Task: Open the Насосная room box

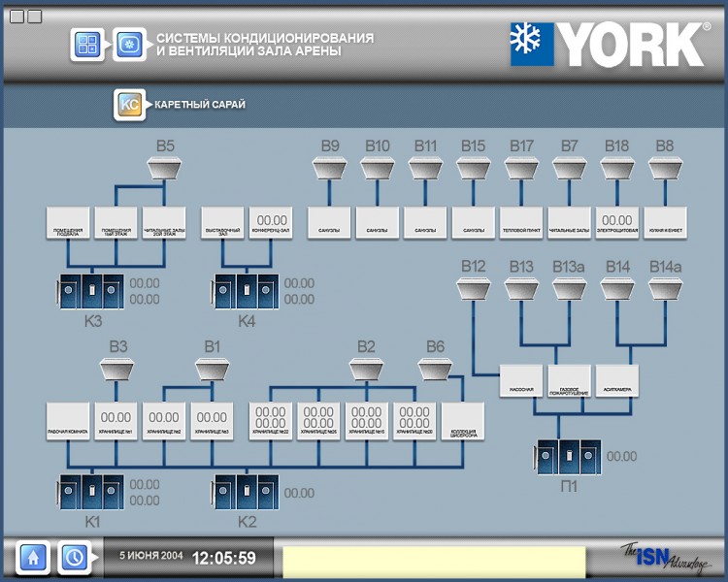Action: pos(521,381)
